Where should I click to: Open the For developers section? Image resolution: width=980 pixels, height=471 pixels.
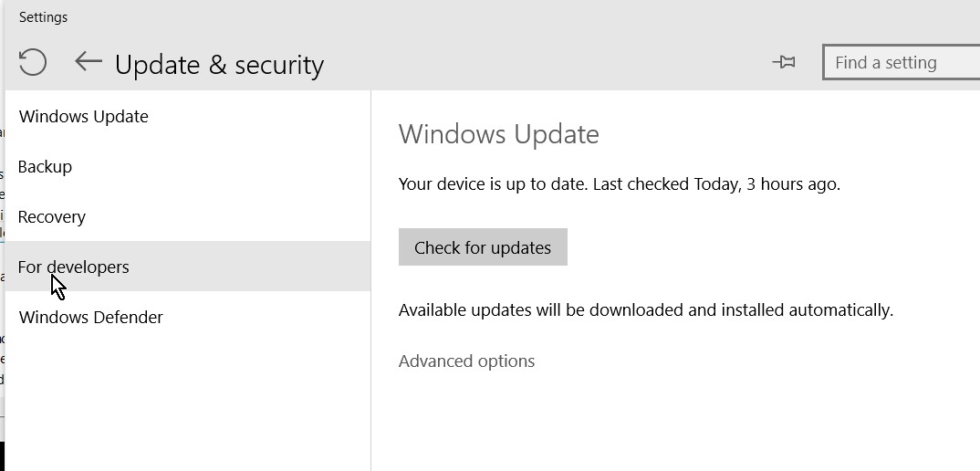(74, 267)
